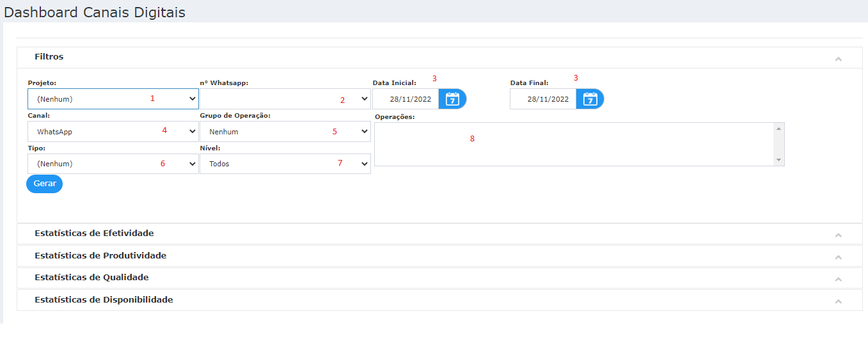Expand Estatísticas de Efetividade chevron
The height and width of the screenshot is (348, 868).
pos(838,235)
